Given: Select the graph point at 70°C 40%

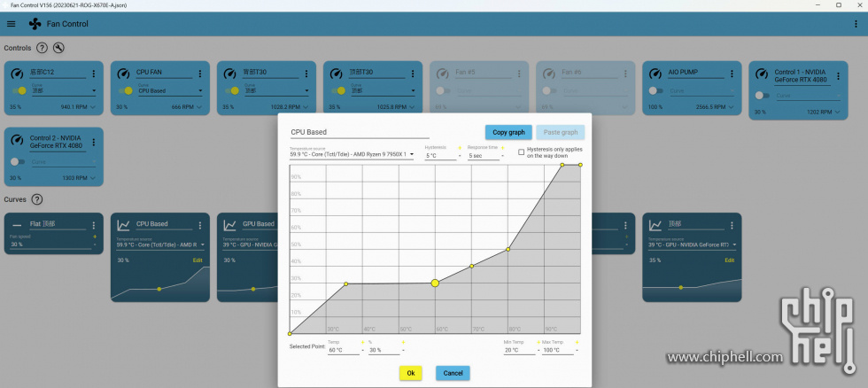Looking at the screenshot, I should click(x=471, y=267).
